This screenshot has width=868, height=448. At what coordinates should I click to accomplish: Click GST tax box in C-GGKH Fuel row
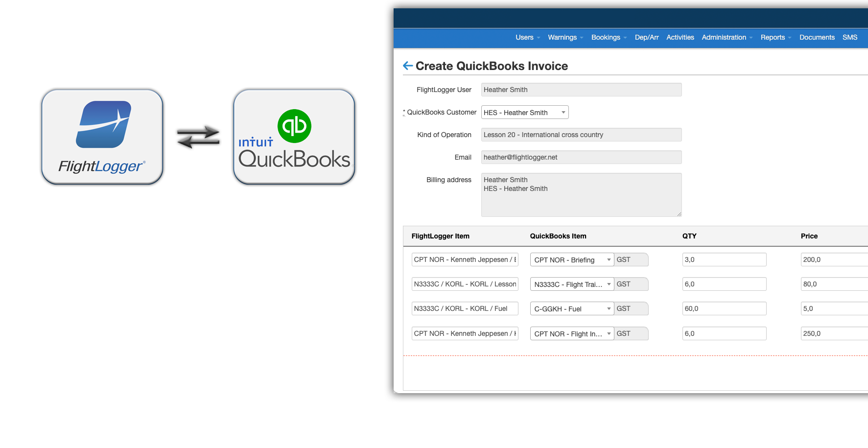tap(632, 308)
